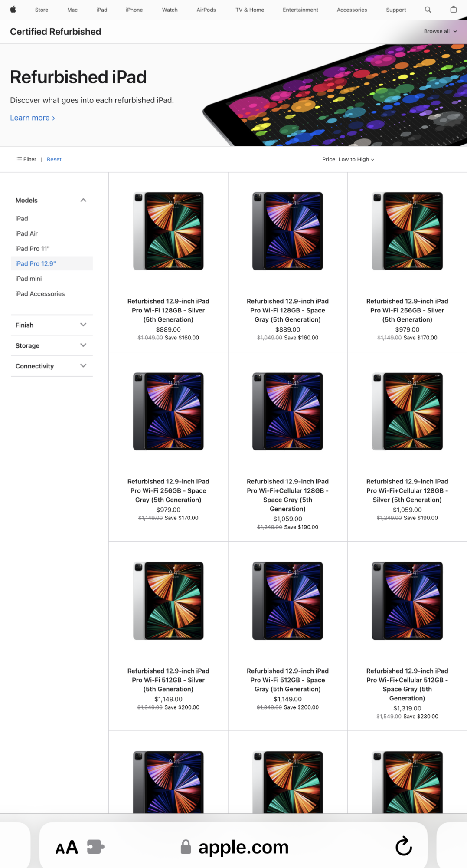Click the Wi-Fi+Cellular 128GB Space Gray title
This screenshot has width=467, height=868.
coord(288,495)
